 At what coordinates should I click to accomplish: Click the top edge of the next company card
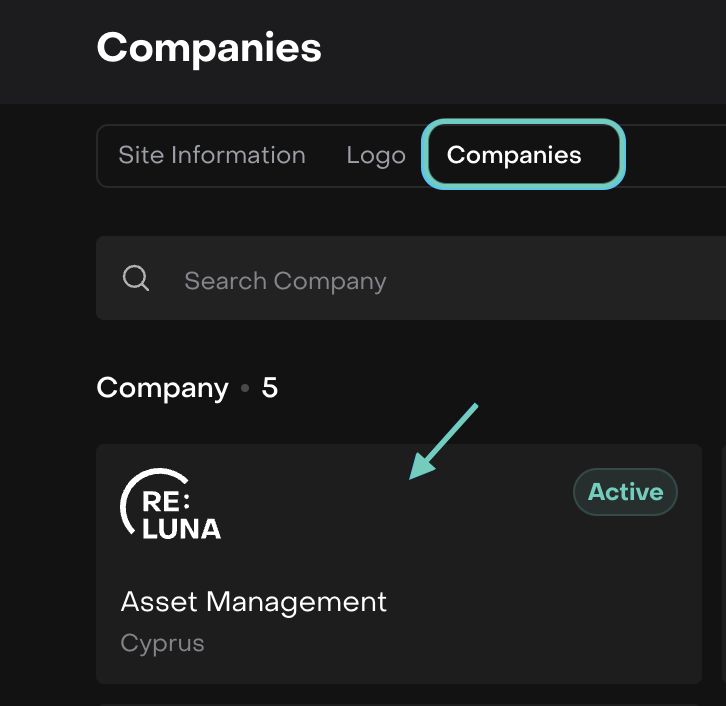coord(400,702)
